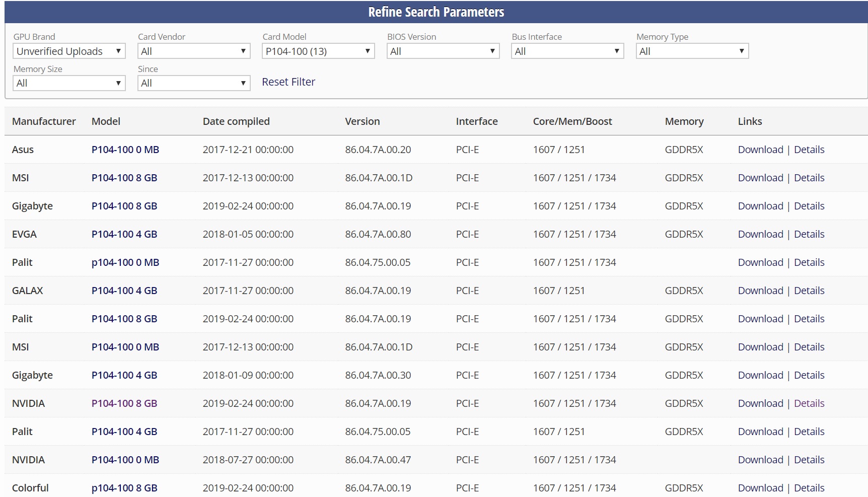
Task: Open the NVIDIA P104-100 0 MB model link
Action: pyautogui.click(x=125, y=460)
